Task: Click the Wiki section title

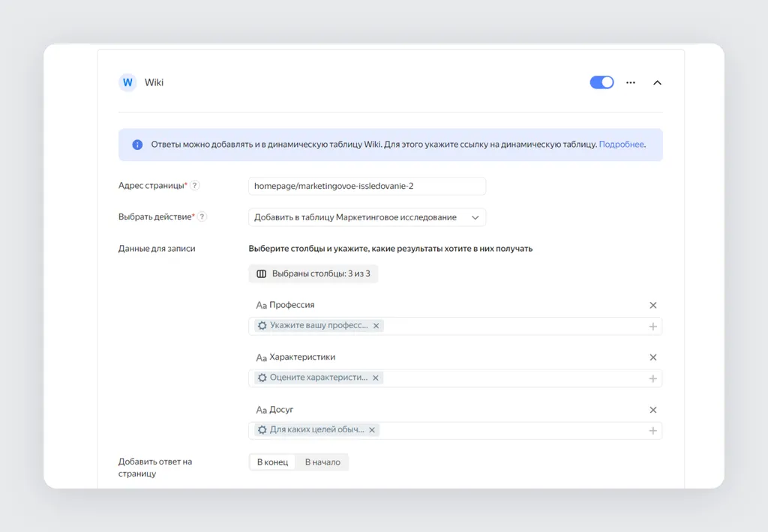Action: click(154, 82)
